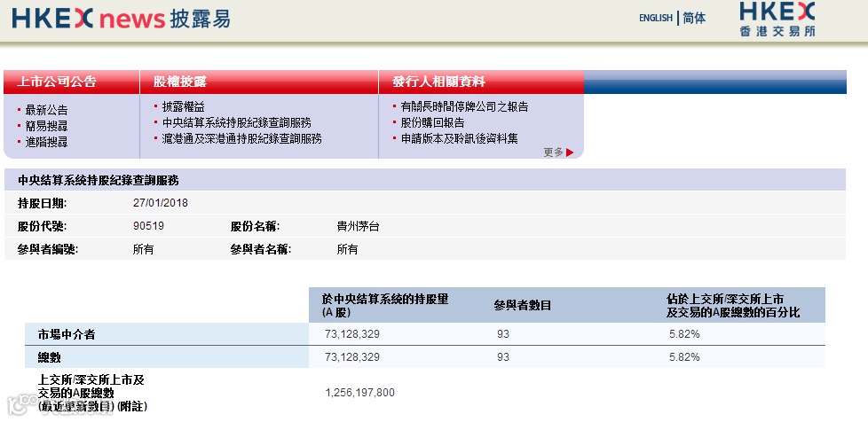This screenshot has width=868, height=422.
Task: Open 最新公告 link
Action: [46, 110]
